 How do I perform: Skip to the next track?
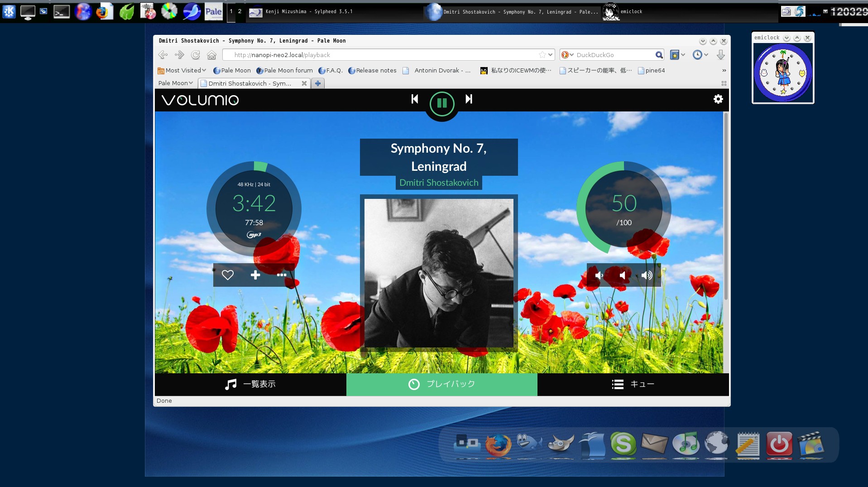tap(469, 99)
